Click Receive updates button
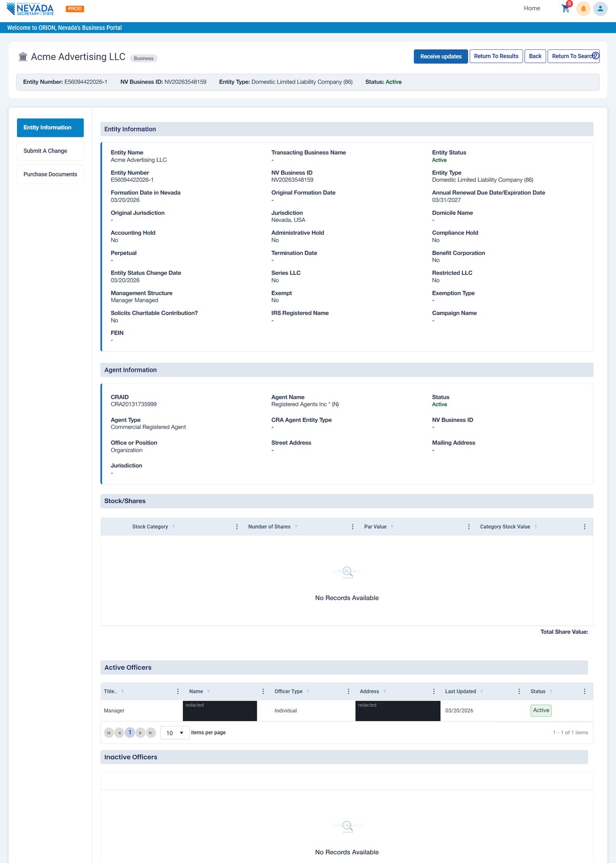The height and width of the screenshot is (863, 616). (441, 57)
